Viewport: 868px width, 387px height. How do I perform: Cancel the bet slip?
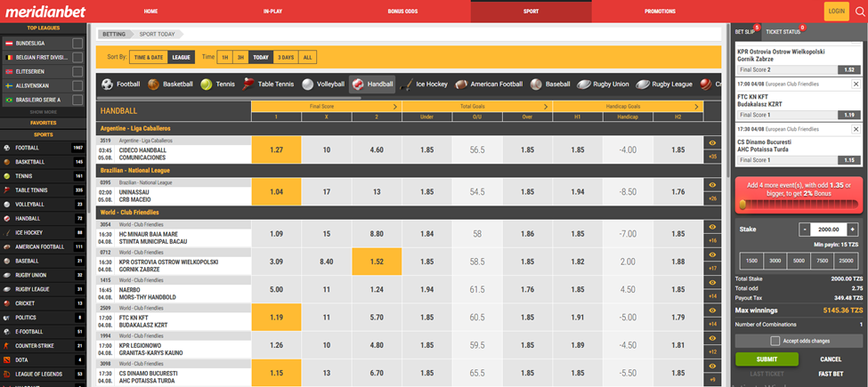(x=831, y=359)
